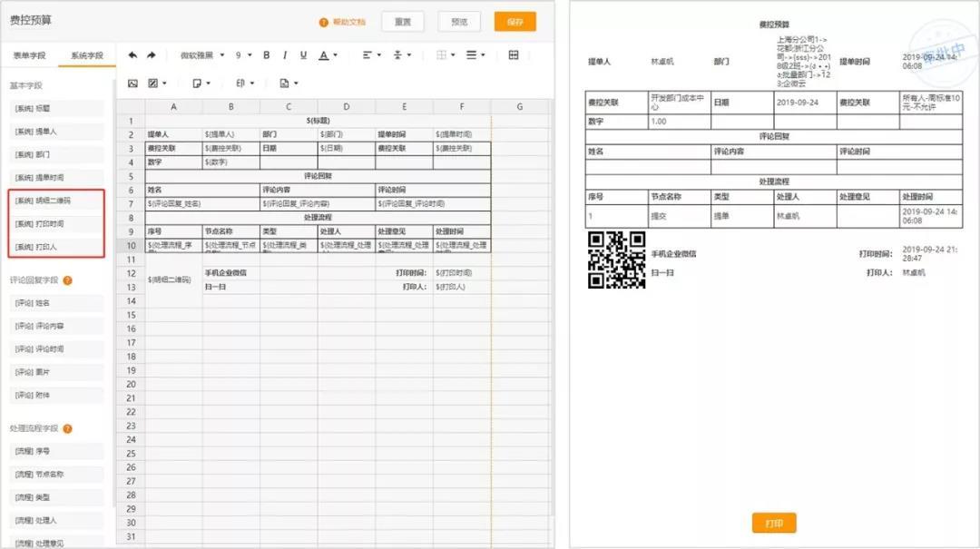Click the insert image icon
This screenshot has height=549, width=980.
click(x=132, y=83)
